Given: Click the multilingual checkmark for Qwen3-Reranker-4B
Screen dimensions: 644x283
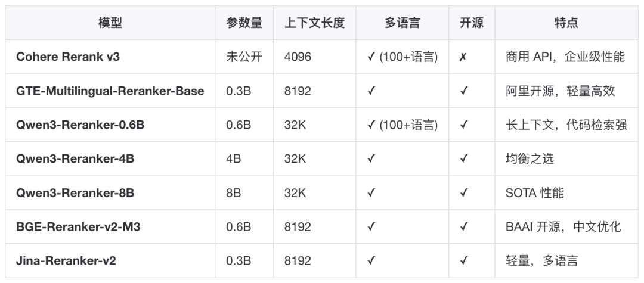Looking at the screenshot, I should click(x=371, y=158).
